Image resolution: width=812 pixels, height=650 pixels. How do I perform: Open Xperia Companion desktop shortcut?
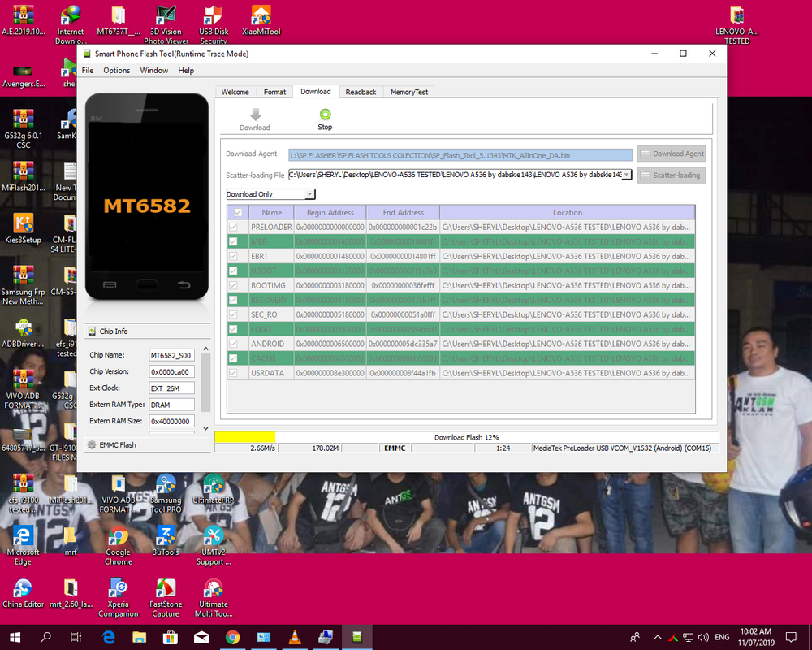[118, 598]
